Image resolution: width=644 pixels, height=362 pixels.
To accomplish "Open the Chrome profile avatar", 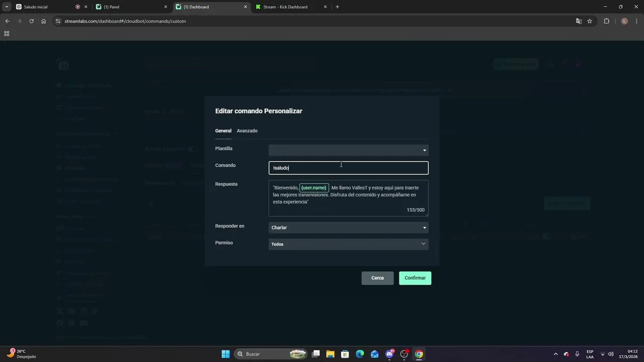I will (x=624, y=21).
